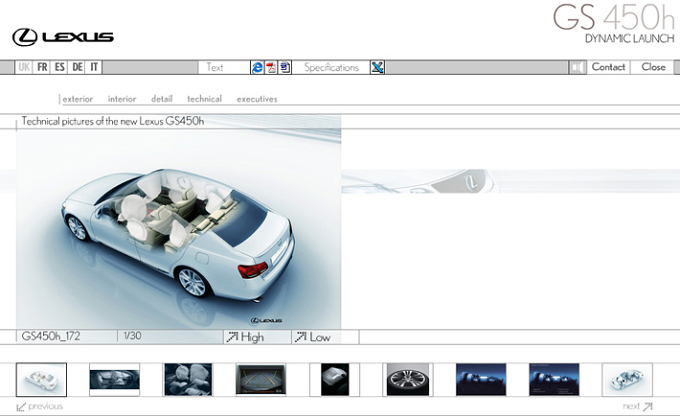Image resolution: width=680 pixels, height=418 pixels.
Task: Open the detail pictures tab
Action: (x=162, y=99)
